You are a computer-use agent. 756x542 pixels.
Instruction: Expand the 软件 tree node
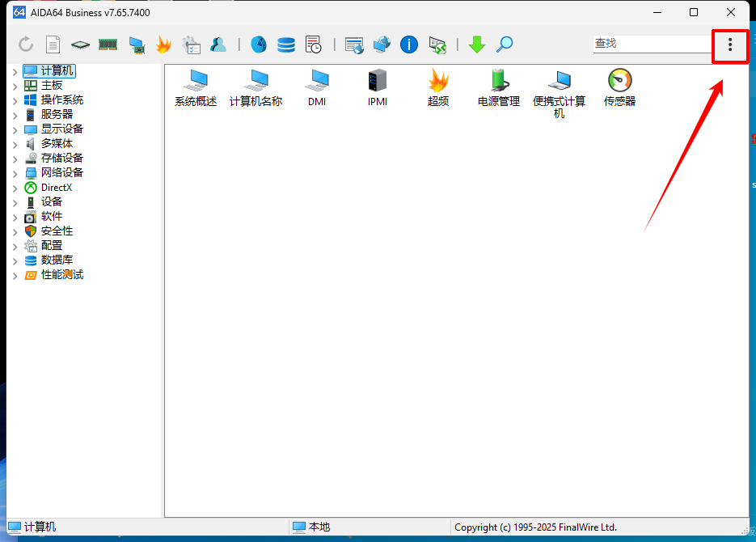coord(15,218)
